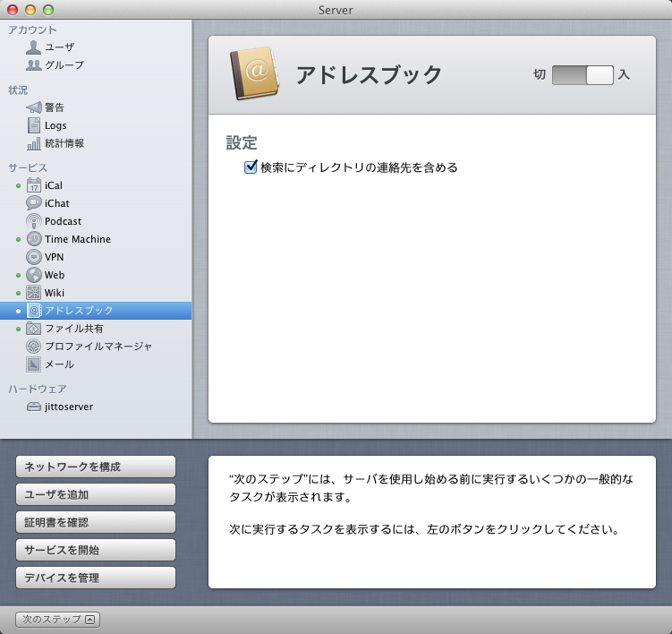
Task: Click the デバイスを管理 button
Action: point(96,578)
